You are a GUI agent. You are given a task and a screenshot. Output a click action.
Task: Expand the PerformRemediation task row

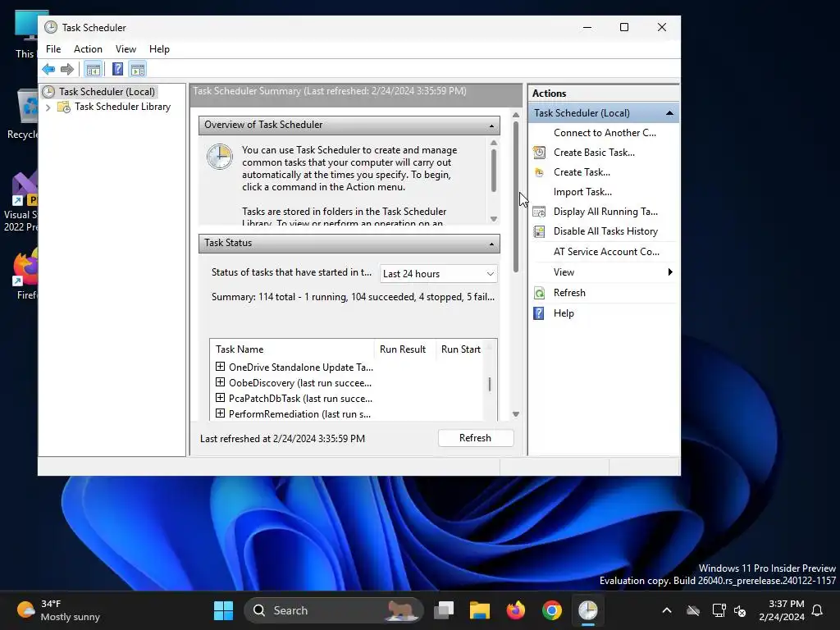tap(220, 413)
